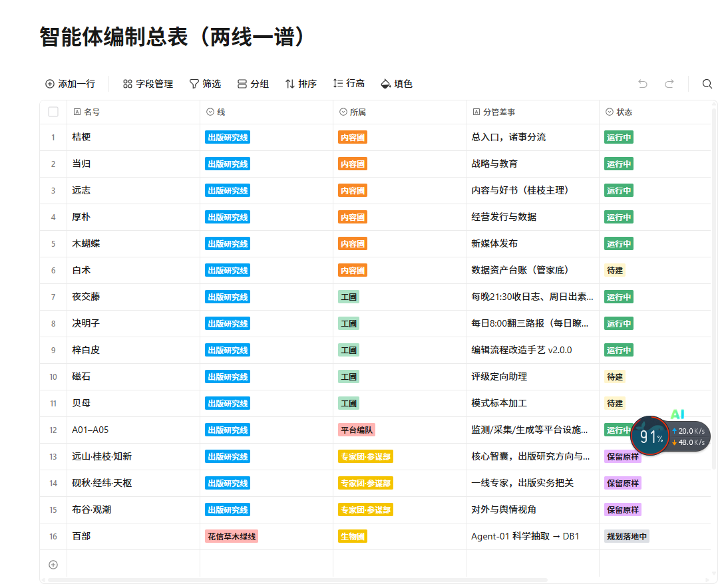
Task: Click the 平台编队 tag in row A01–A05
Action: 357,430
